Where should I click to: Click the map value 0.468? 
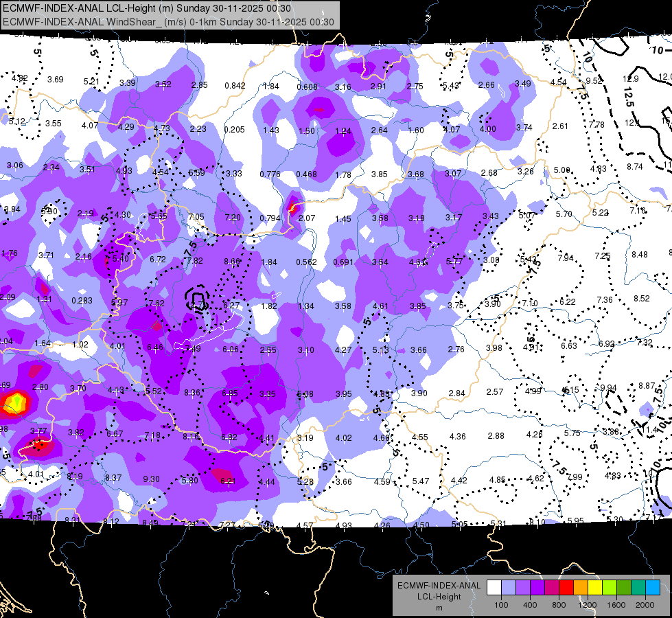point(306,174)
